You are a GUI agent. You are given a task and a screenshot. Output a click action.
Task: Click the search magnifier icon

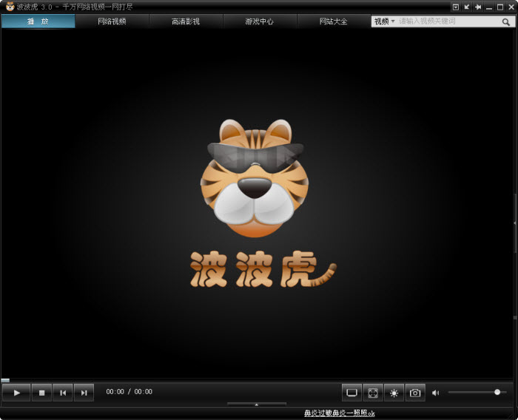point(507,21)
